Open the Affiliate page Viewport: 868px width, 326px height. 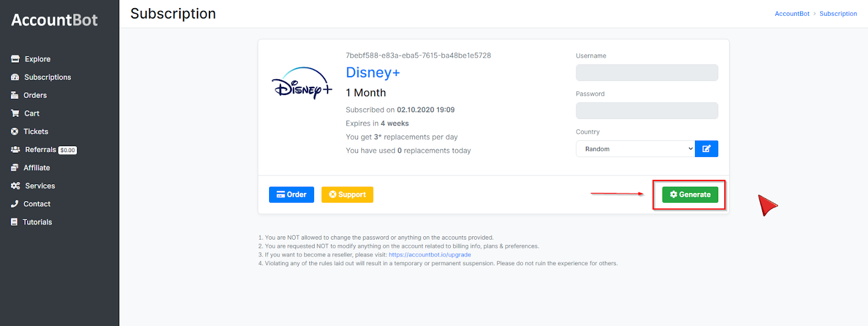tap(37, 167)
